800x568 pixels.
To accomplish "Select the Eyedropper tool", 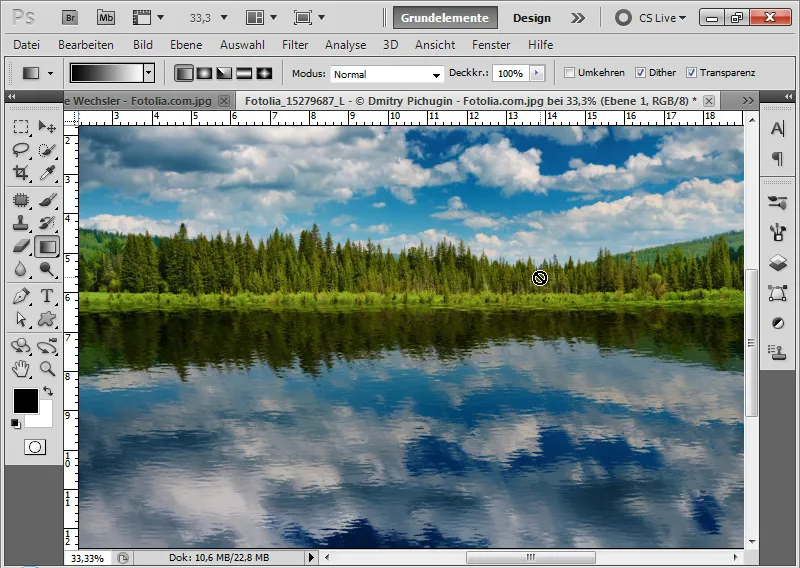I will click(47, 173).
